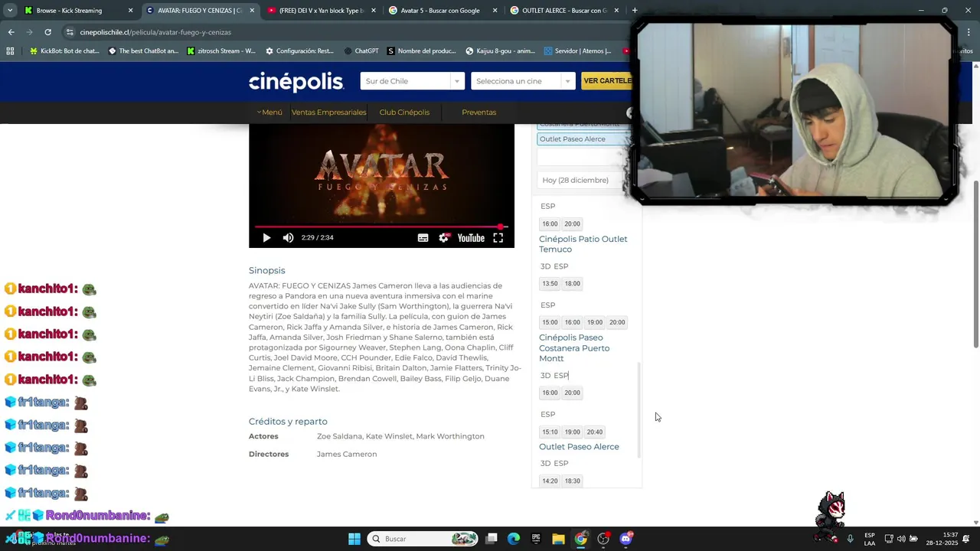This screenshot has width=980, height=551.
Task: Open the Chrome apps grid icon
Action: tap(10, 51)
